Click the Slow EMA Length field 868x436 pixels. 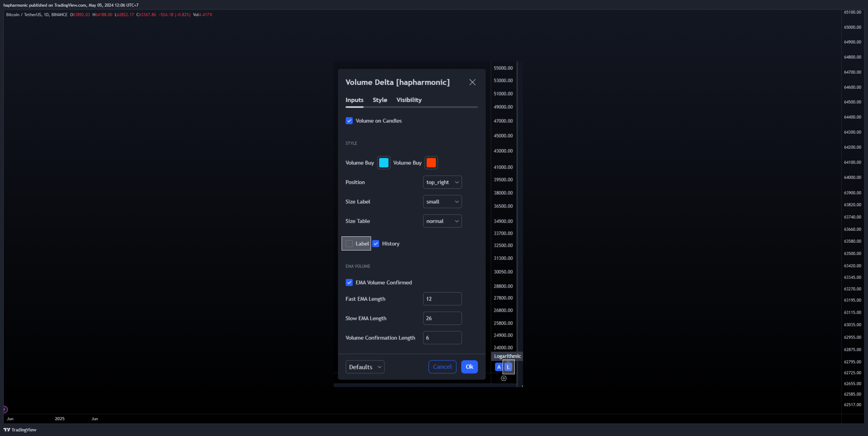(442, 318)
